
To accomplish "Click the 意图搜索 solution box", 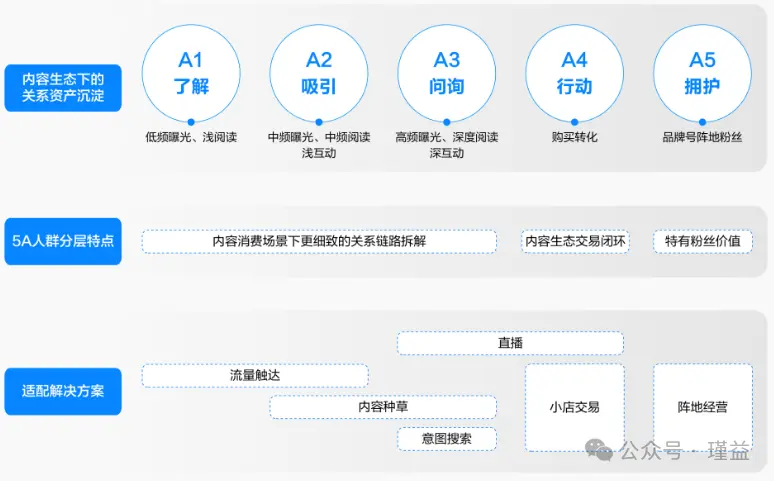I will point(447,438).
